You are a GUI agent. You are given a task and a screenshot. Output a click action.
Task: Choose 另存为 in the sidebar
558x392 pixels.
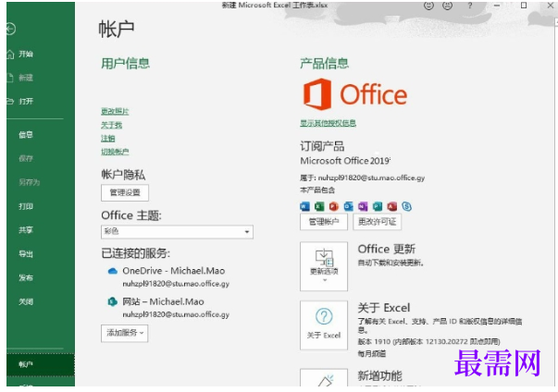(x=30, y=182)
